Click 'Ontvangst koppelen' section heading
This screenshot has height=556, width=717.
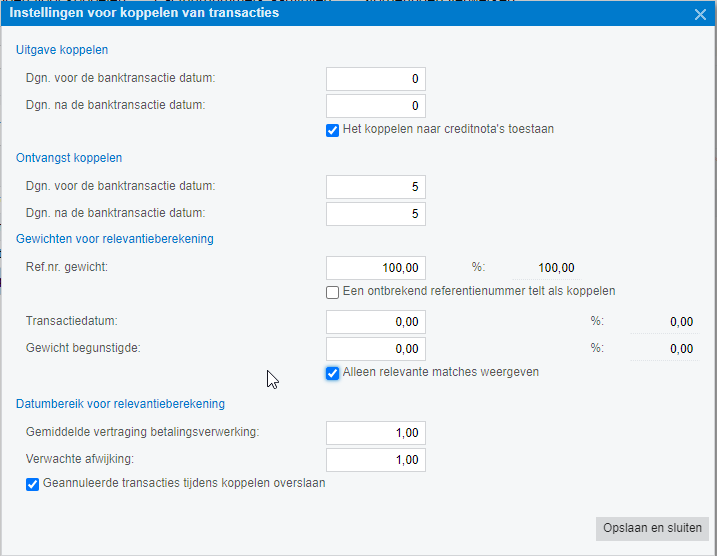coord(69,158)
